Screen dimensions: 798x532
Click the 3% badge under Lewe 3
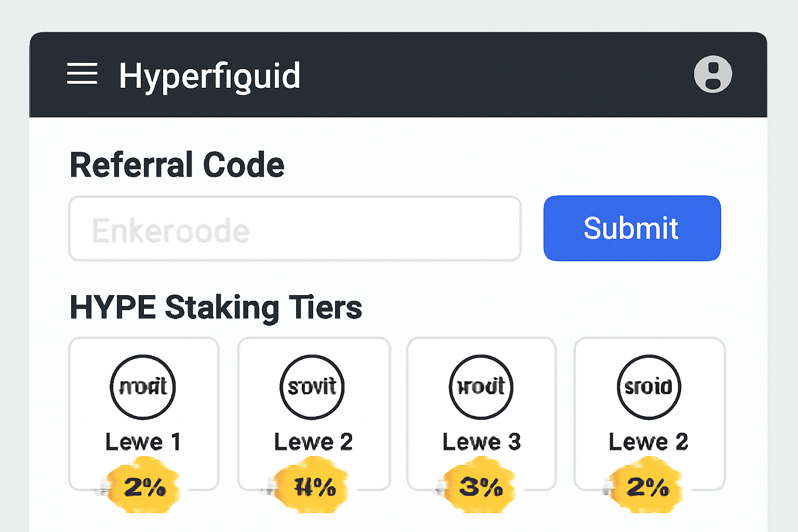tap(481, 486)
